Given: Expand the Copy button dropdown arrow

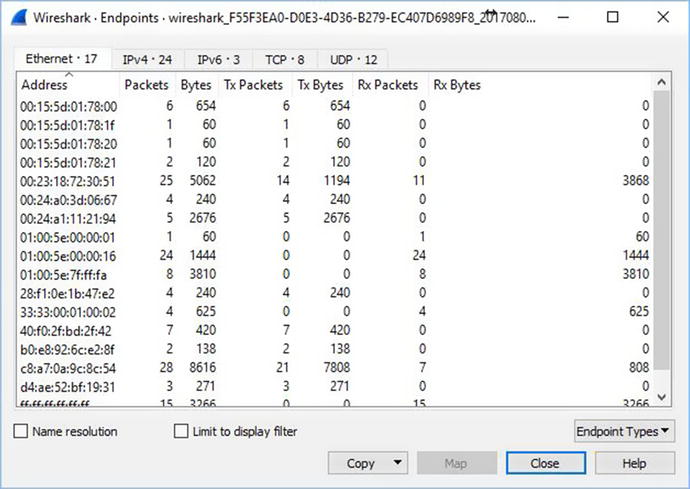Looking at the screenshot, I should point(397,463).
